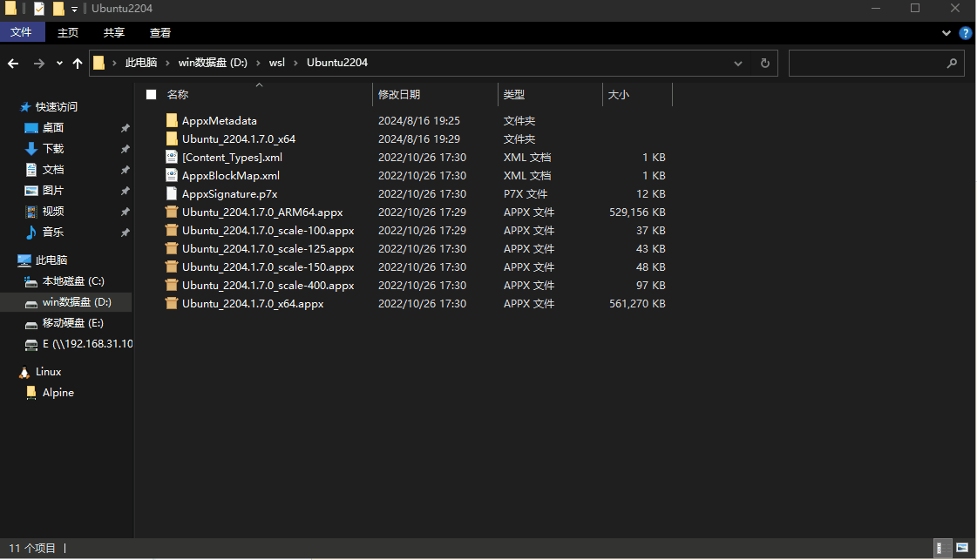Switch to large icons view in status bar
Viewport: 977px width, 560px height.
coord(962,548)
